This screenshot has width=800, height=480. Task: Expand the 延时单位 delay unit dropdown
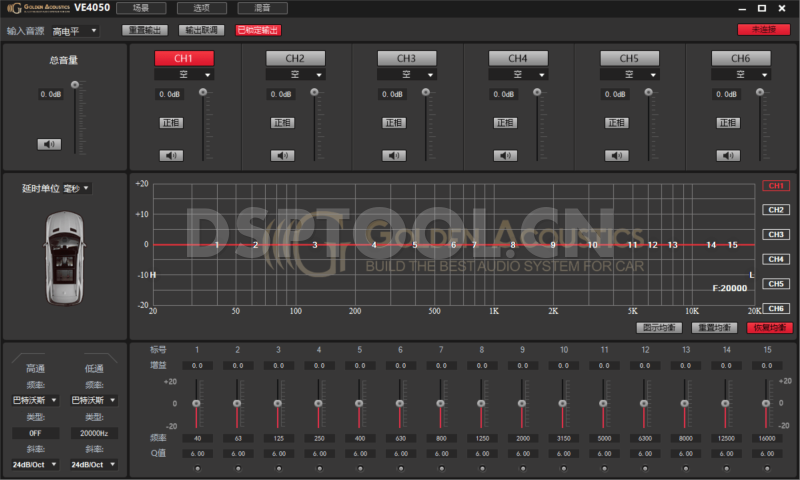pos(77,188)
